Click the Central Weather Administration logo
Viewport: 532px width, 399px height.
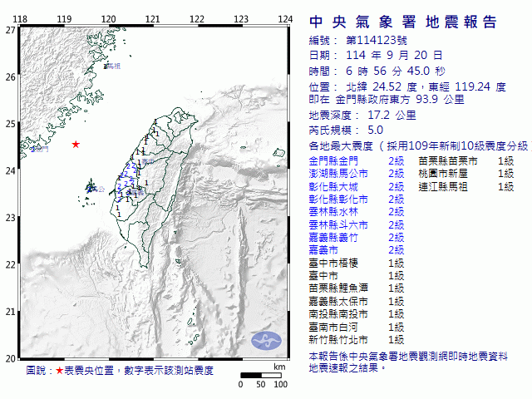(x=266, y=339)
